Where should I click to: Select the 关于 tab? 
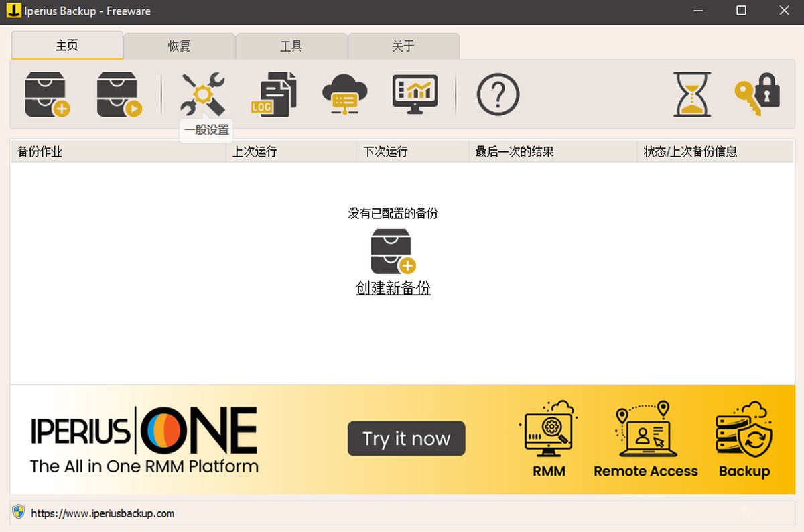tap(403, 46)
